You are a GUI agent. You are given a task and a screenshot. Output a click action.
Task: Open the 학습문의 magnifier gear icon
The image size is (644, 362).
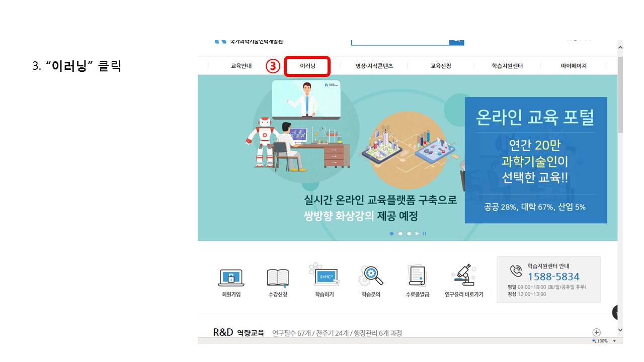(x=371, y=276)
